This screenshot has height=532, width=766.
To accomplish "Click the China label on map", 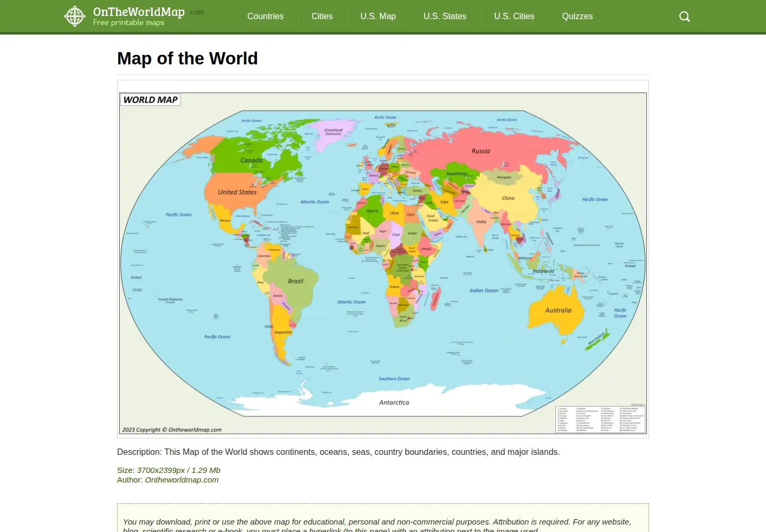I will coord(508,198).
